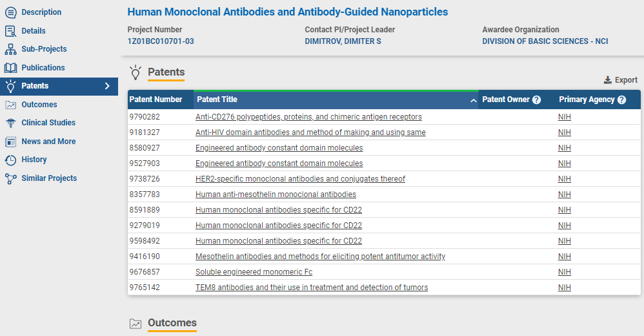Screen dimensions: 644x336
Task: Click the News and More newspaper icon
Action: tap(10, 142)
